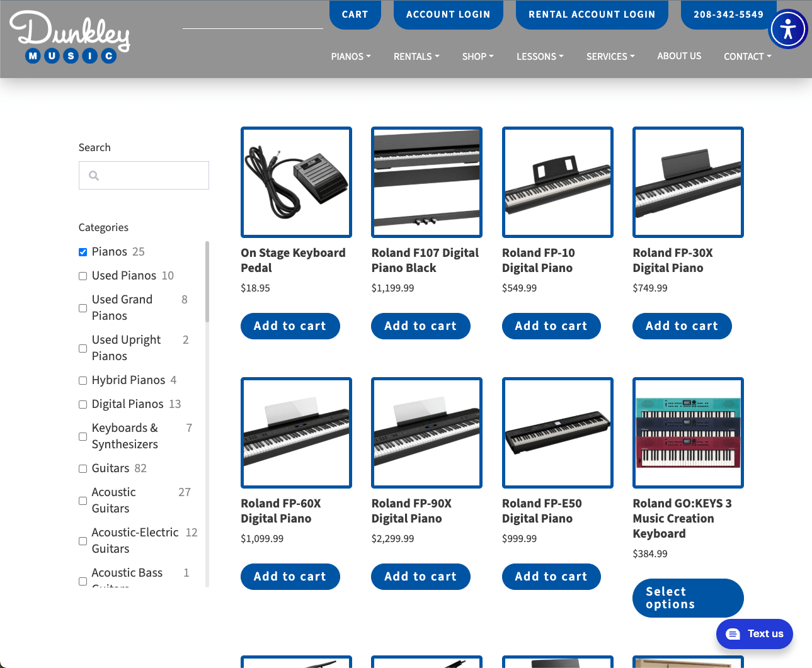Open the Text us chat bubble
Image resolution: width=812 pixels, height=668 pixels.
(x=754, y=634)
